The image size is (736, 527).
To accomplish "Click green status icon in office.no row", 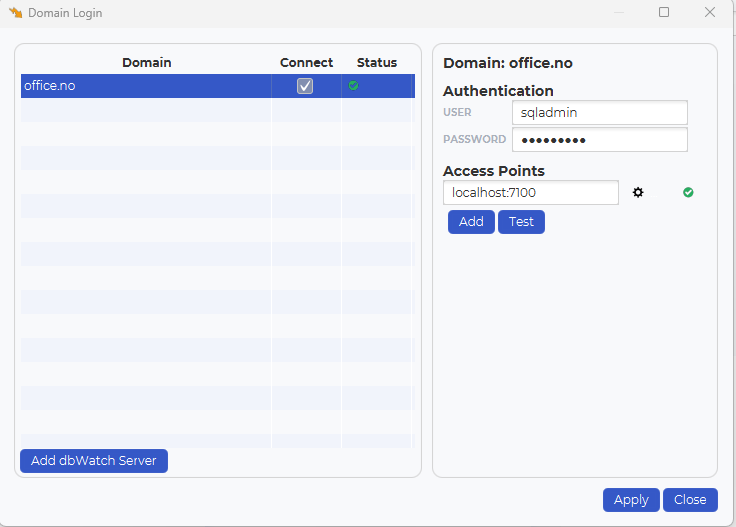I will [x=353, y=85].
